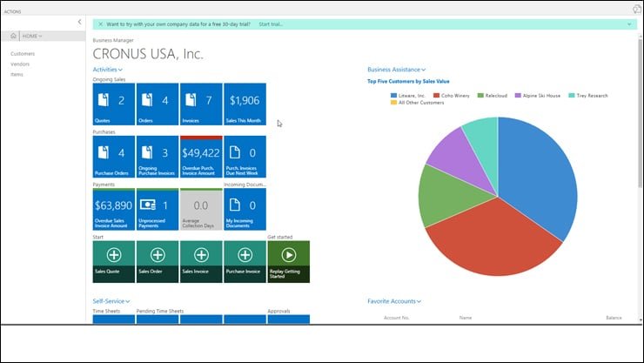Click the Home icon in navigation
644x363 pixels.
[13, 36]
